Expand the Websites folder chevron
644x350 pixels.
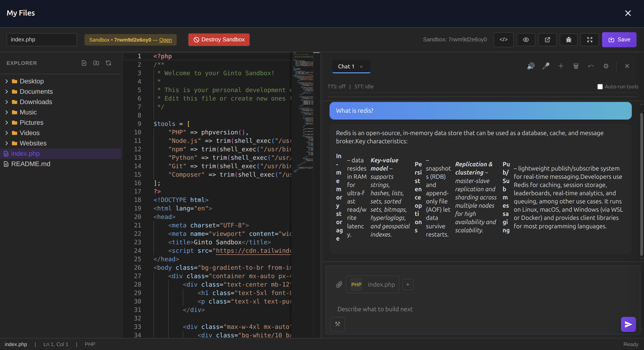[7, 143]
